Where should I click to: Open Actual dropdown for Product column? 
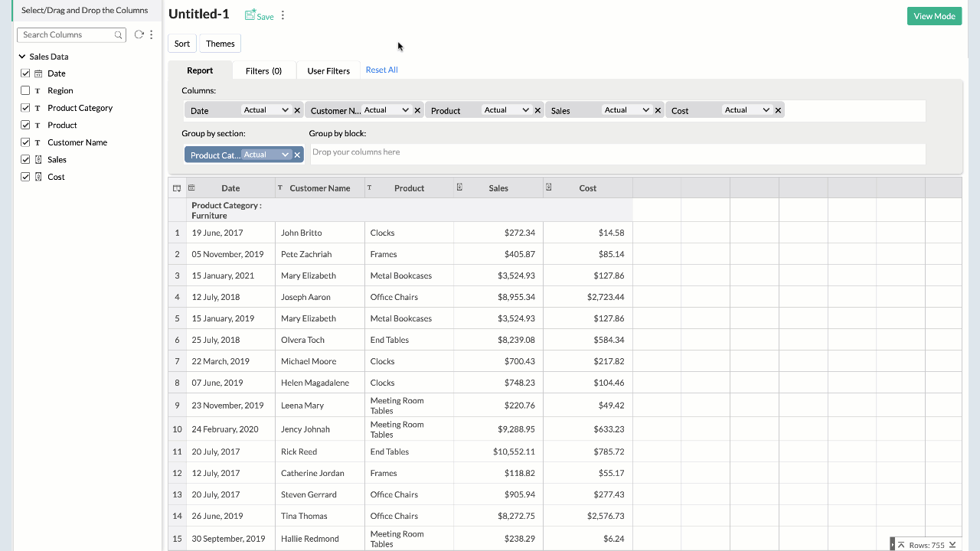[x=506, y=110]
